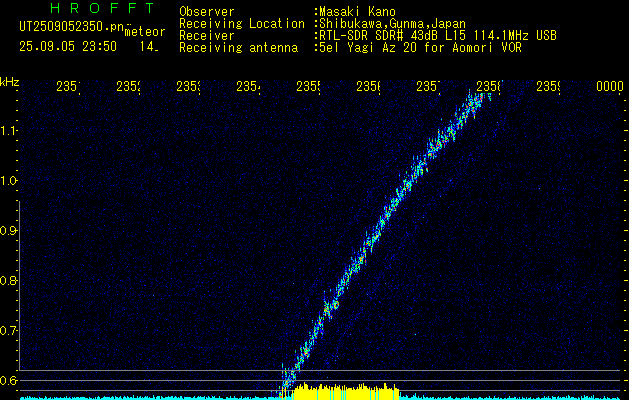This screenshot has height=400, width=629.
Task: Click the HROFFT title text
Action: pyautogui.click(x=102, y=8)
